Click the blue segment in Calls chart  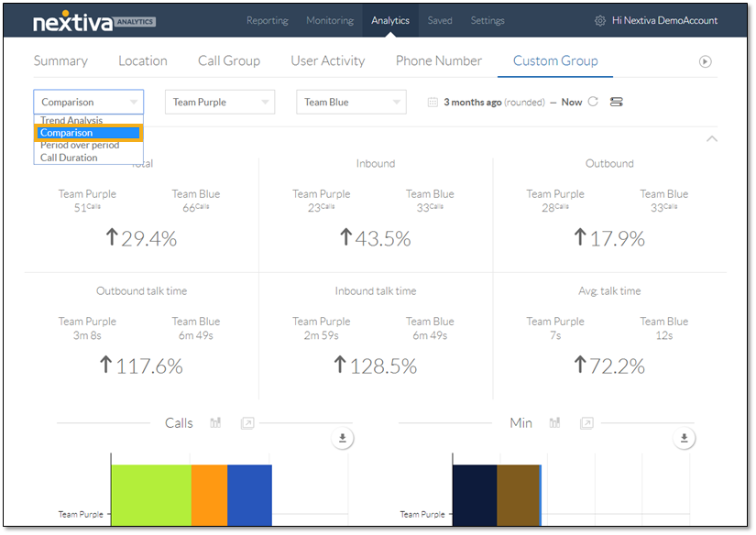tap(250, 495)
